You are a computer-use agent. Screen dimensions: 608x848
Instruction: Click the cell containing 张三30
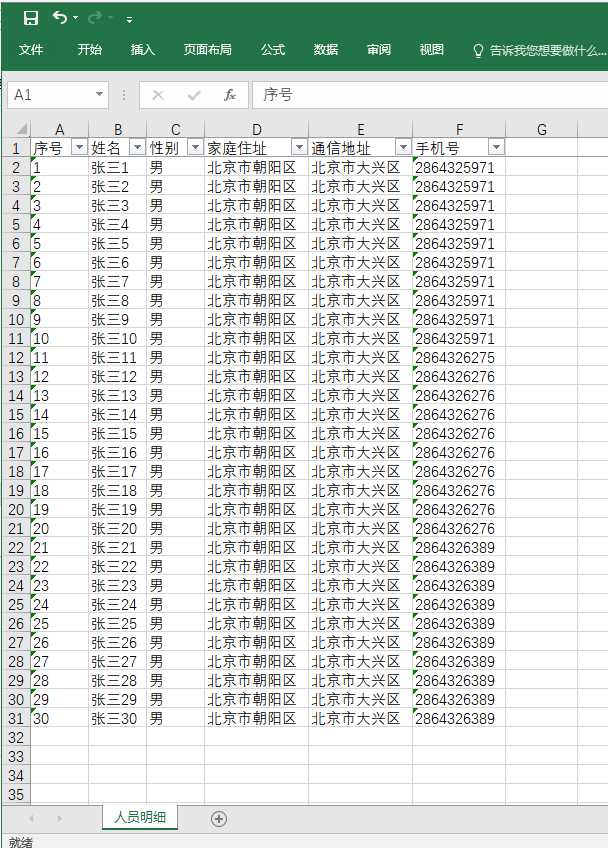coord(117,719)
